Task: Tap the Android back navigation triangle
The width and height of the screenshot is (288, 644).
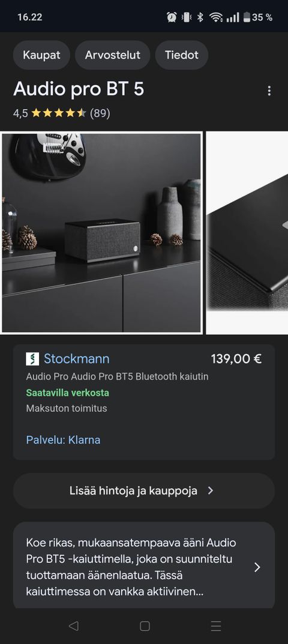Action: [74, 625]
